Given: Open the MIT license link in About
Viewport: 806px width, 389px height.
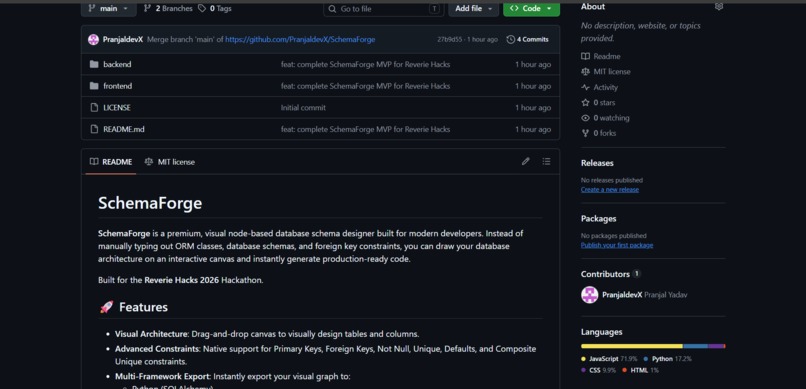Looking at the screenshot, I should [606, 72].
